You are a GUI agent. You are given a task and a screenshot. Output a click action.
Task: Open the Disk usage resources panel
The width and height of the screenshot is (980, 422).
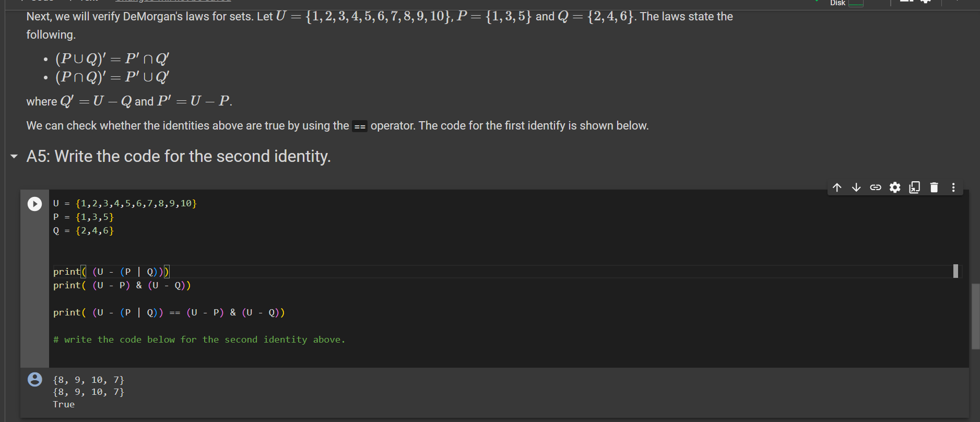tap(838, 3)
